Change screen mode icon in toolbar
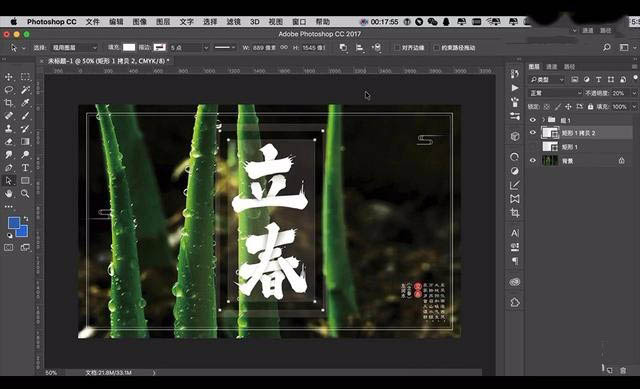Viewport: 640px width, 389px height. [25, 247]
